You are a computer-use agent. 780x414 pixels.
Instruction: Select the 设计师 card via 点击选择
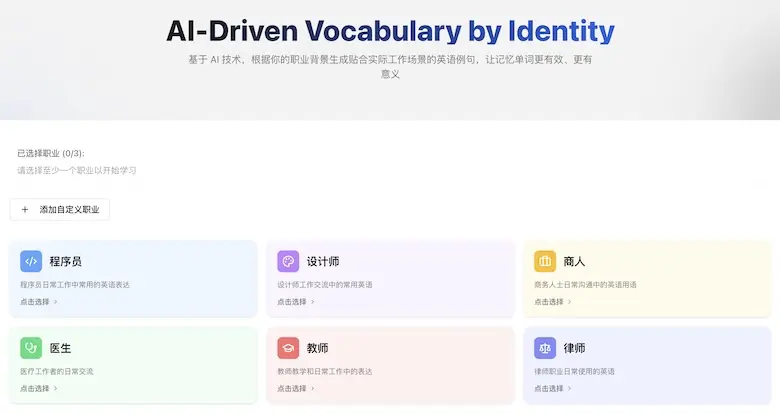click(296, 302)
